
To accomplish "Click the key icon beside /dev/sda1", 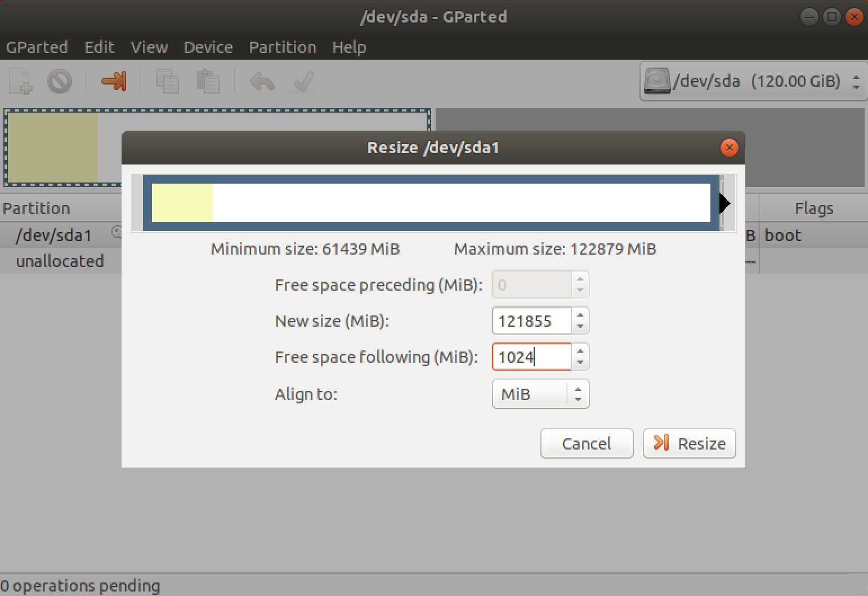I will (117, 231).
